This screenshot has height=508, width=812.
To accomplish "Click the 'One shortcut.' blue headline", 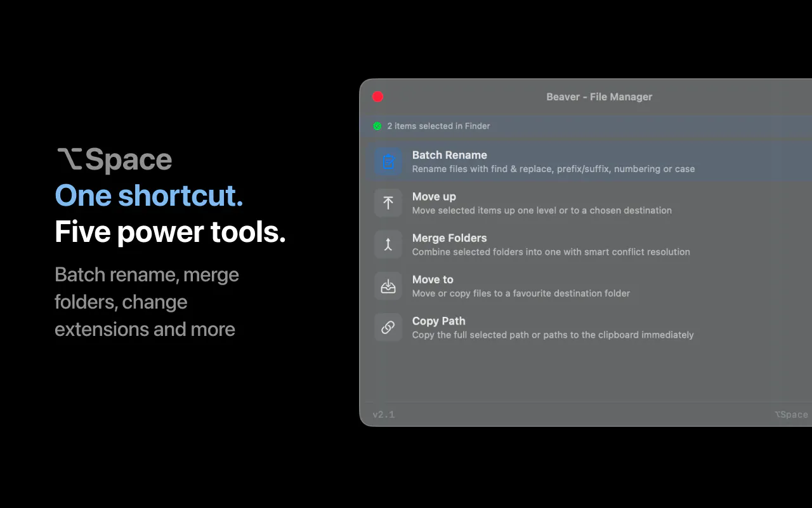I will 149,196.
